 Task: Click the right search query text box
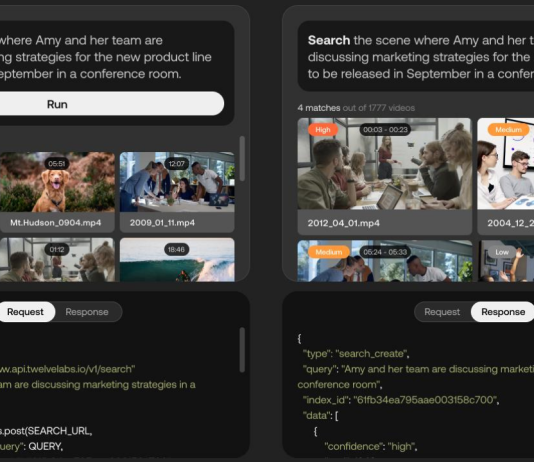pos(416,57)
